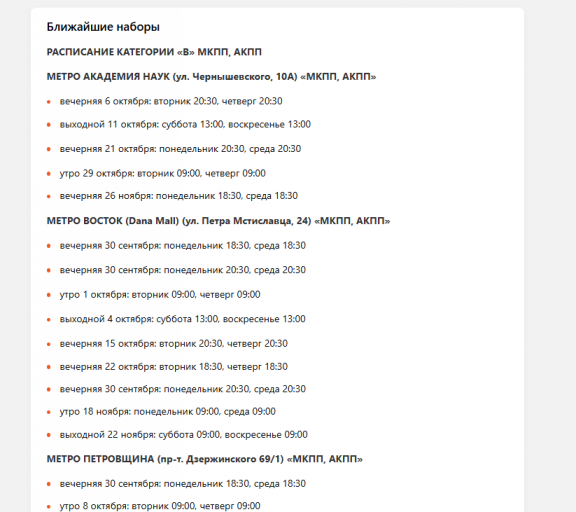Click 'МЕТРО АКАДЕМИЯ НАУК' address heading
The width and height of the screenshot is (576, 512).
211,77
